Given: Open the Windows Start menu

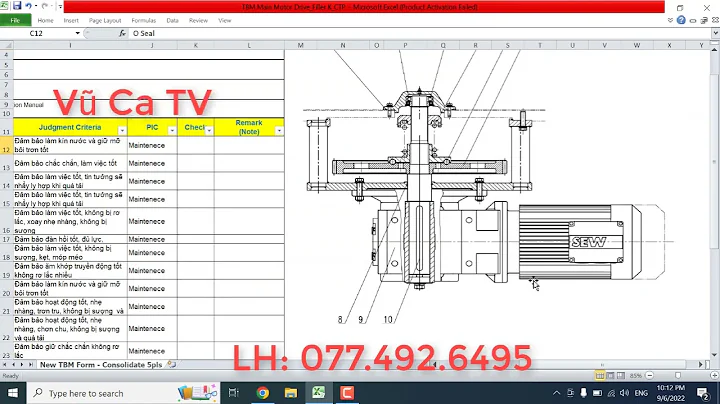Looking at the screenshot, I should click(13, 393).
